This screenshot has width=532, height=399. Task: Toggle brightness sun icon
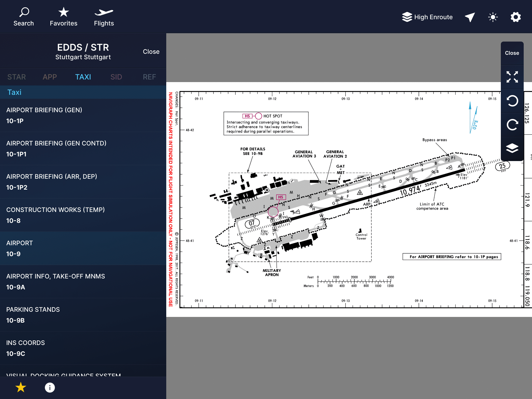pyautogui.click(x=493, y=17)
